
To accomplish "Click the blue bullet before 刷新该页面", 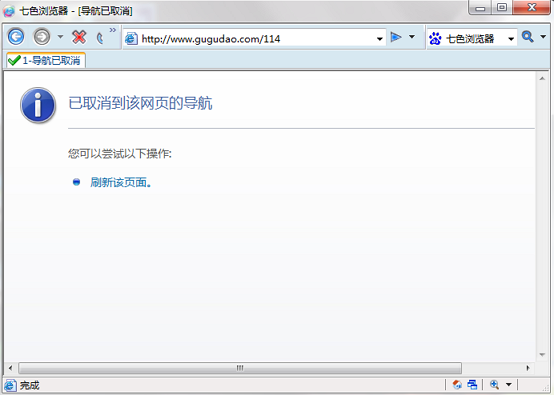I will click(x=76, y=182).
